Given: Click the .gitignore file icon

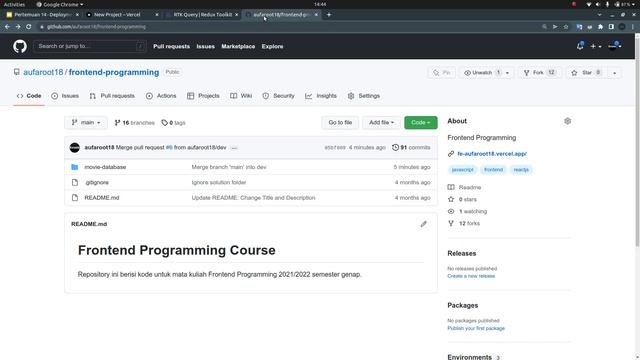Looking at the screenshot, I should coord(75,182).
